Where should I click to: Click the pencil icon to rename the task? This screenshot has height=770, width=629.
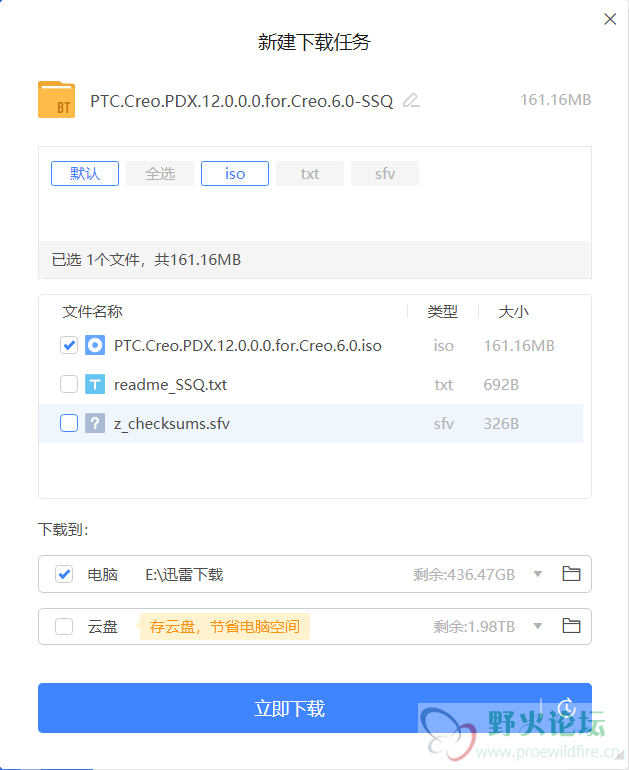(411, 101)
